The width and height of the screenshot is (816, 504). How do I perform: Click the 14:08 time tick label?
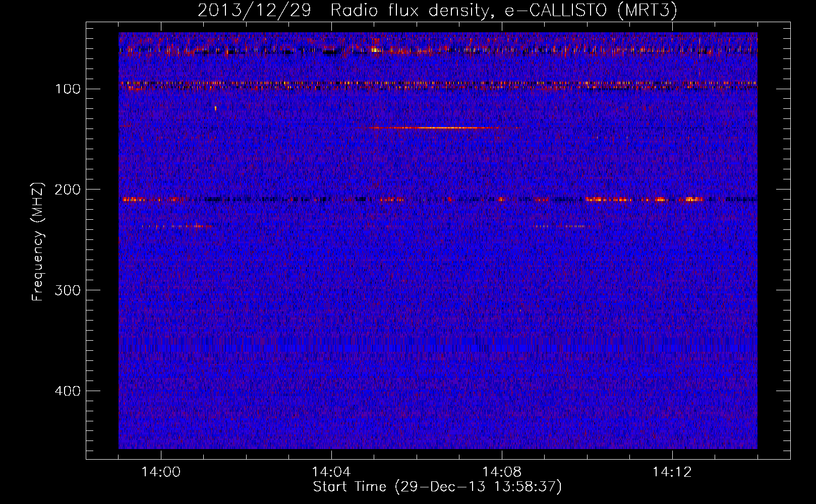click(502, 472)
